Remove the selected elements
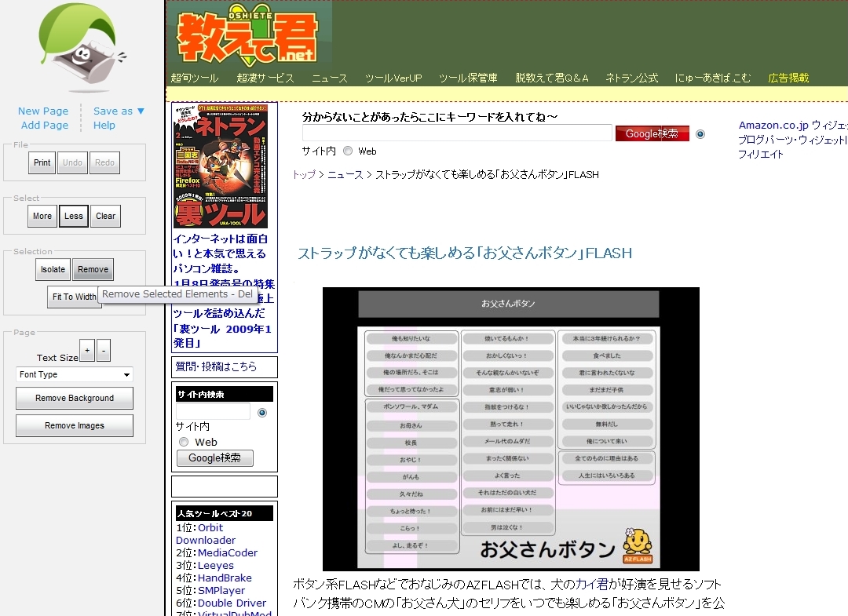The image size is (848, 616). pos(93,270)
